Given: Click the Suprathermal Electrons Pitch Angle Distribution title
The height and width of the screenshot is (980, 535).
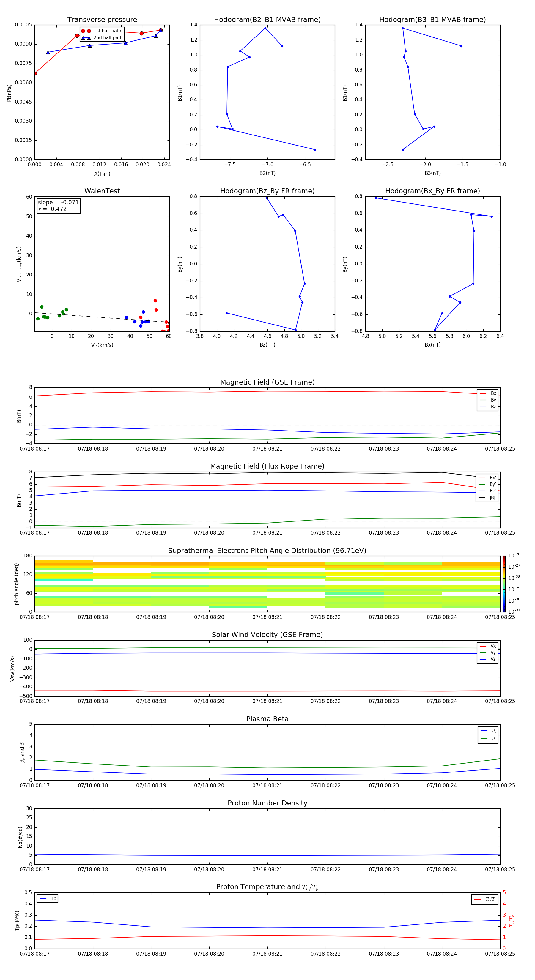Looking at the screenshot, I should [267, 551].
